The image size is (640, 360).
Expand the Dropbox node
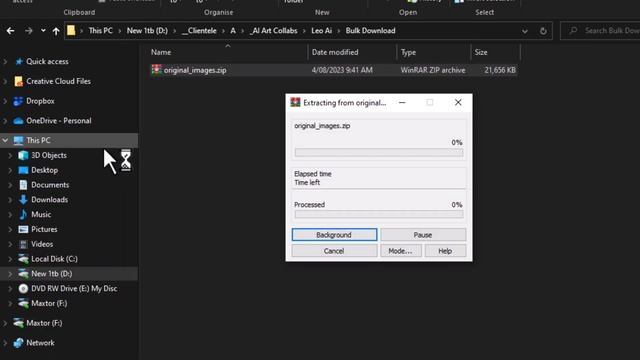5,101
